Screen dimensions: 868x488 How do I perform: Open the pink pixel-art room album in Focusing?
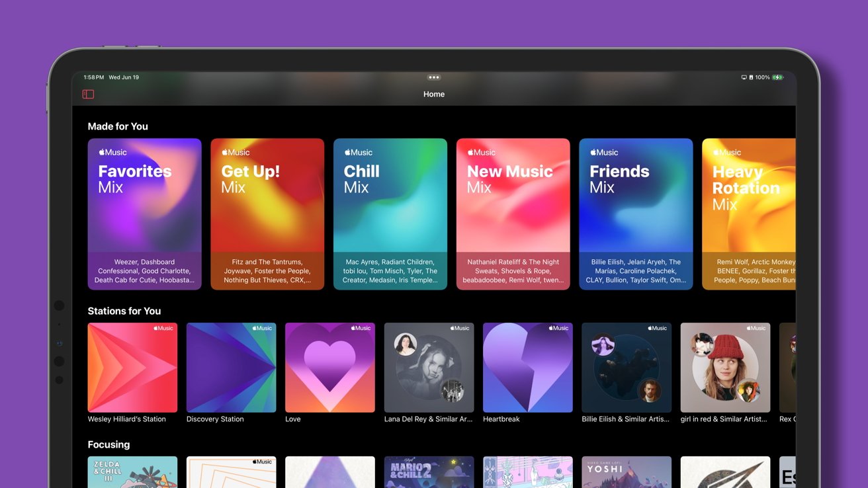(x=528, y=472)
